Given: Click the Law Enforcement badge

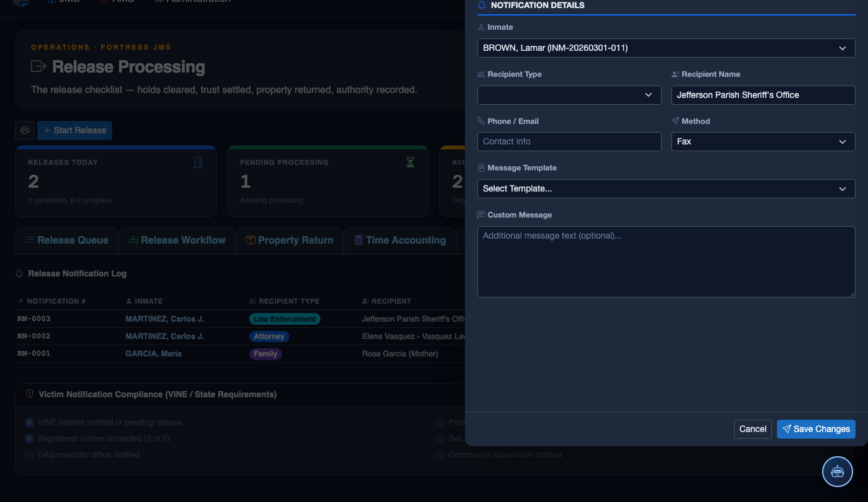Looking at the screenshot, I should coord(285,319).
